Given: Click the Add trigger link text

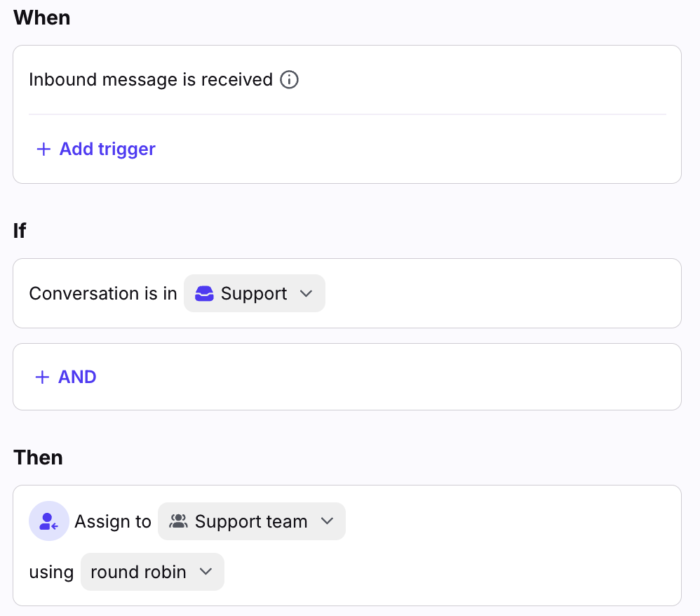Looking at the screenshot, I should (x=107, y=149).
